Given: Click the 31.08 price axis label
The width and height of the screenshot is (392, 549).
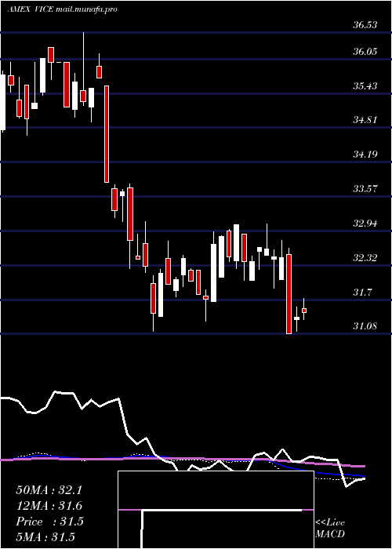Looking at the screenshot, I should click(x=365, y=327).
